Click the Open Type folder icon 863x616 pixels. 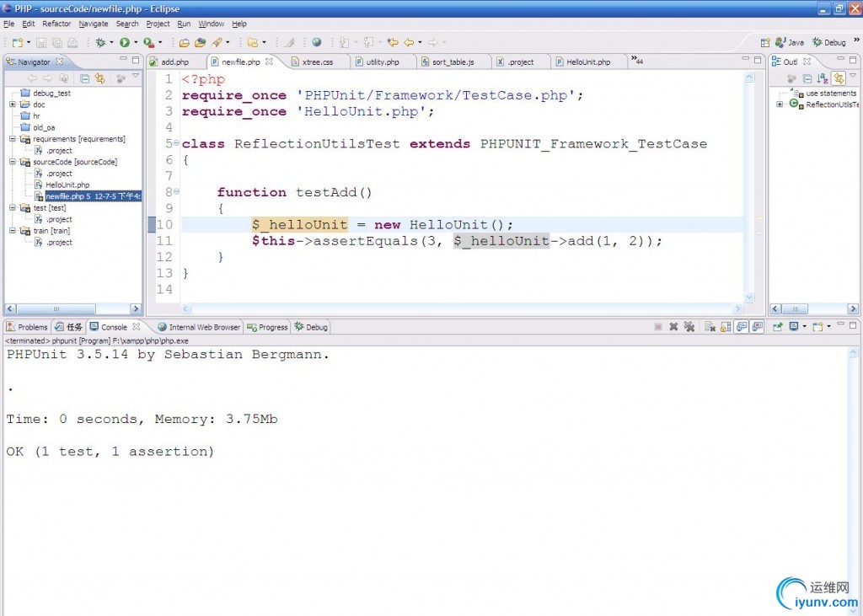click(185, 42)
